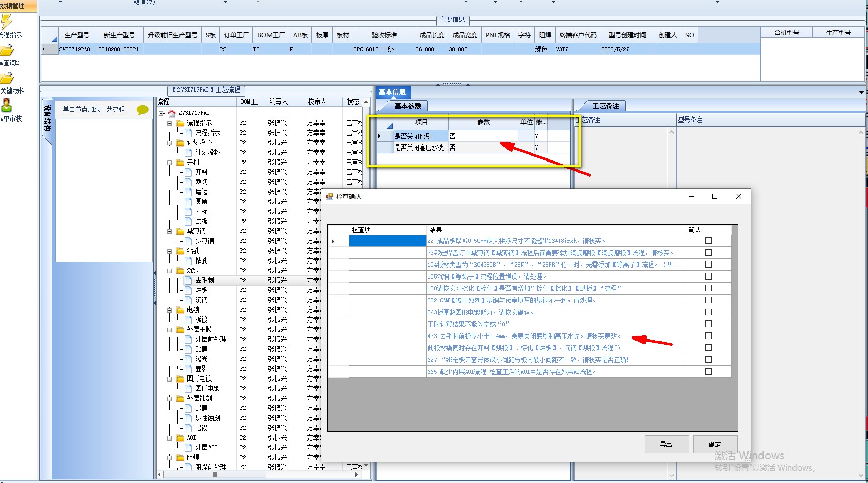Click the 导出 button in the dialog
The image size is (868, 483).
pos(666,444)
